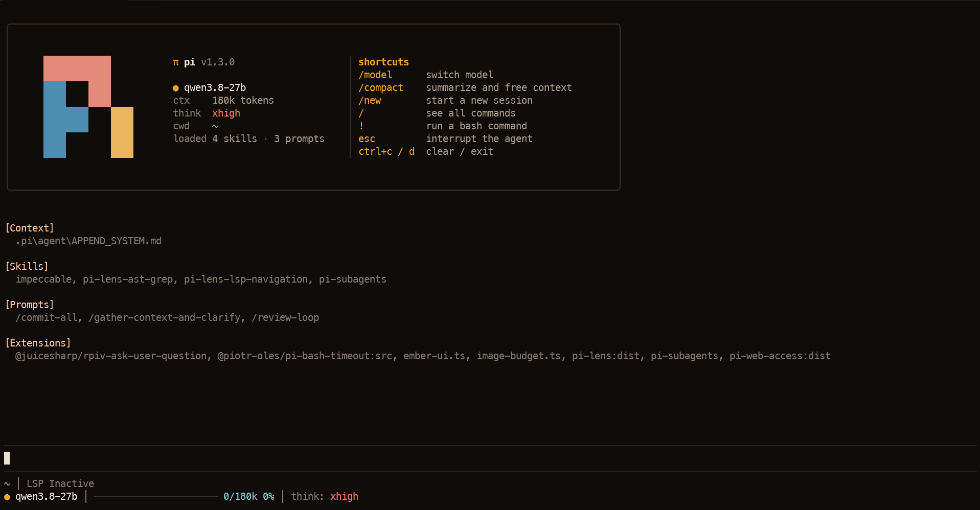Click the '/commit-all' prompt name
980x510 pixels.
[47, 318]
